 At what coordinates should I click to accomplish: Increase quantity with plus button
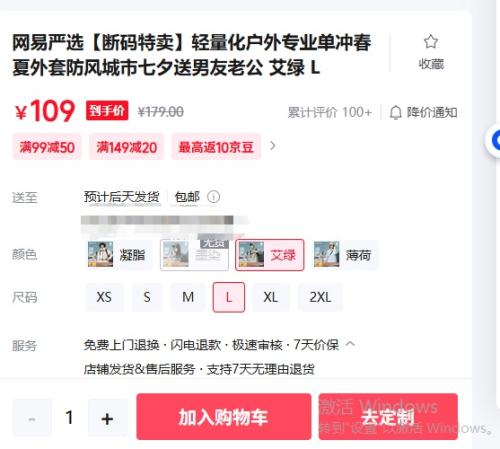point(108,418)
